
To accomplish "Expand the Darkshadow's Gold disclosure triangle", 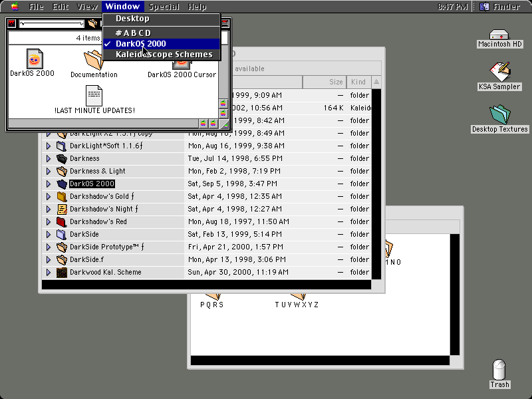I will click(x=48, y=196).
